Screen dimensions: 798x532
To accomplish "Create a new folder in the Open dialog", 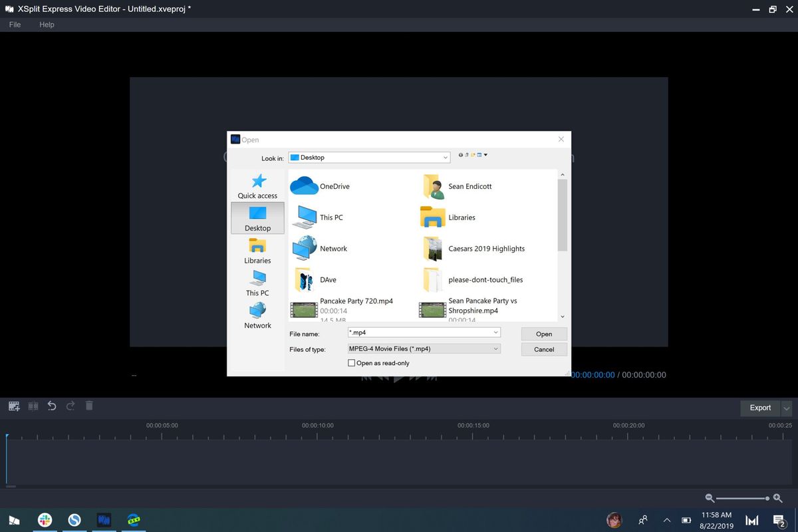I will (x=473, y=155).
